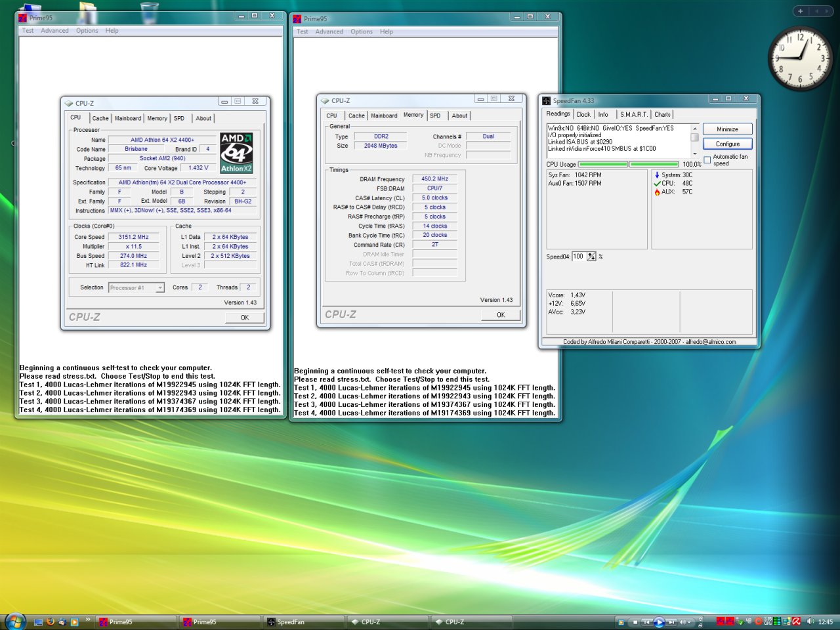Expand hidden Quick Launch items chevron
840x630 pixels.
(88, 619)
